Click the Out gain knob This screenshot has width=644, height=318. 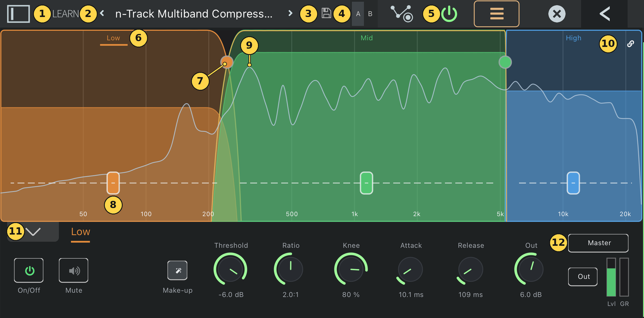(x=530, y=270)
